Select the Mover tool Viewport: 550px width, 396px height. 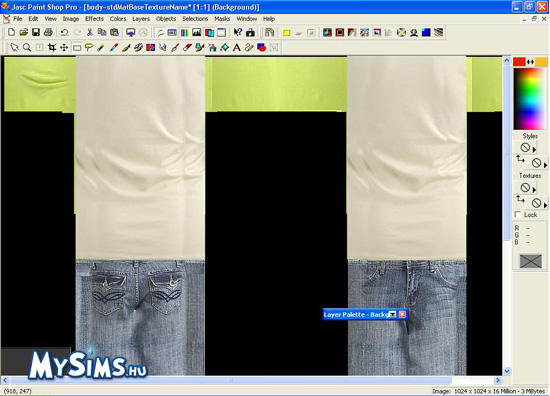(64, 47)
